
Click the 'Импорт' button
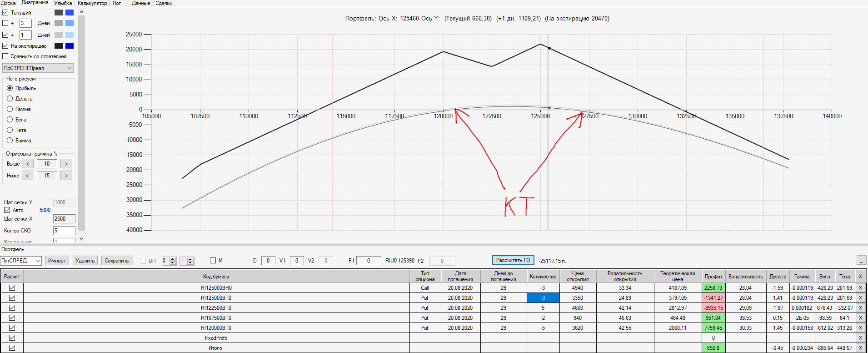57,261
